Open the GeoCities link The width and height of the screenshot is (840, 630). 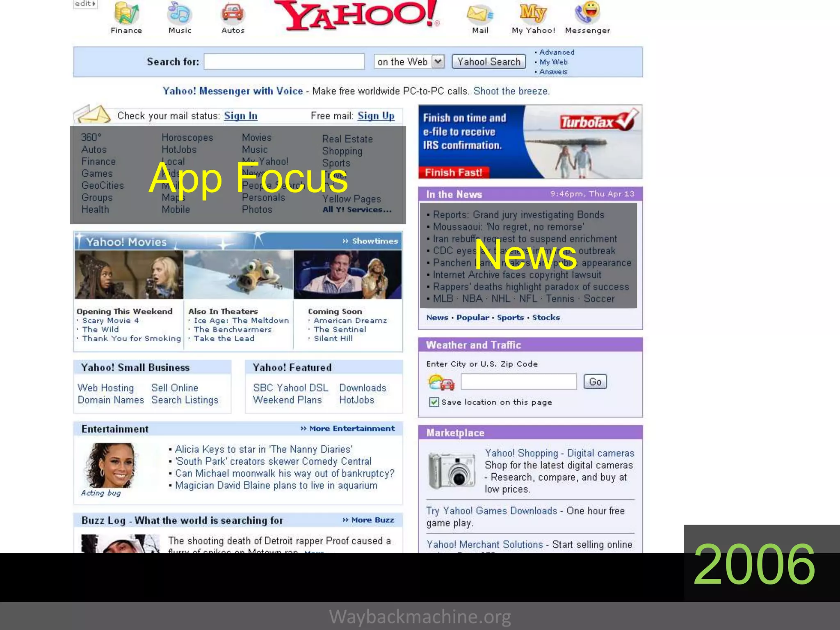point(103,185)
